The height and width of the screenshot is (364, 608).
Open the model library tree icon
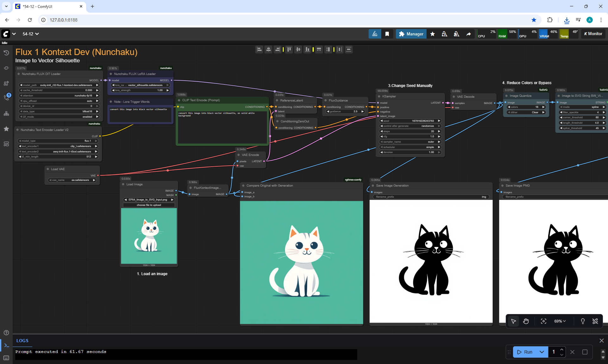click(6, 114)
